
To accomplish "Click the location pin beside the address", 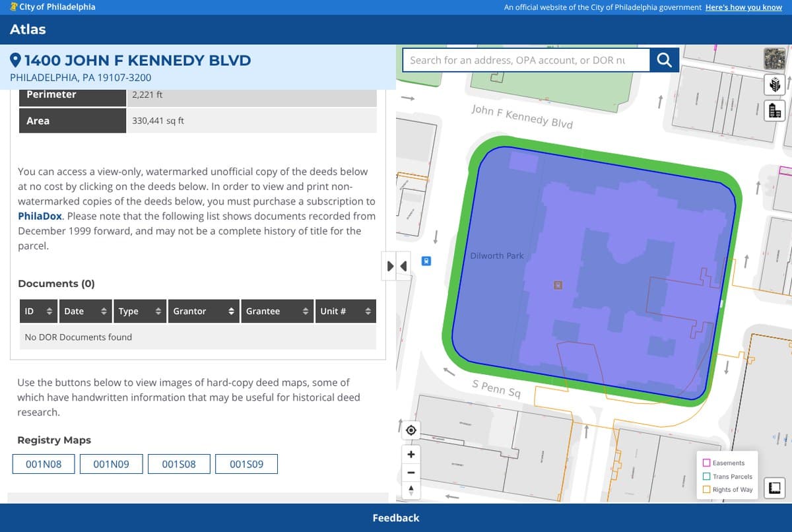I will 16,61.
